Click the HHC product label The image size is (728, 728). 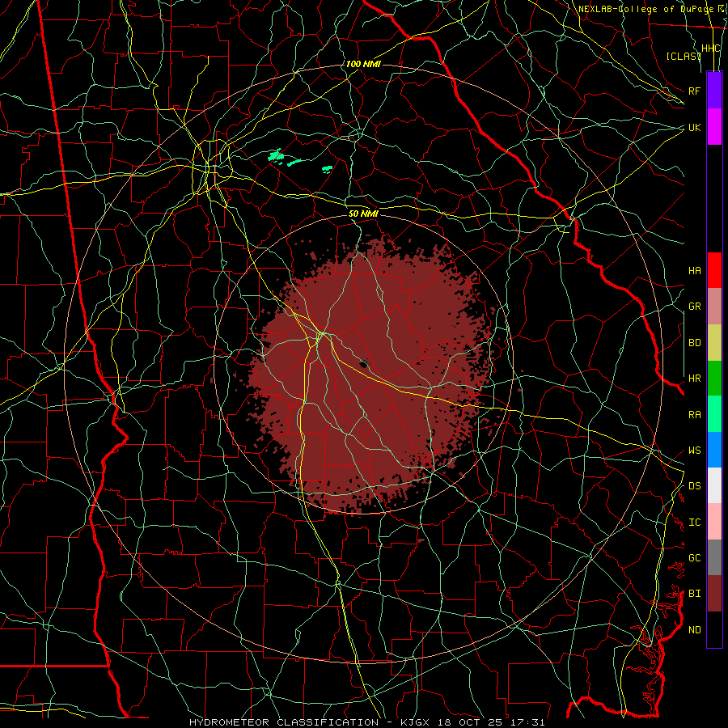(710, 49)
